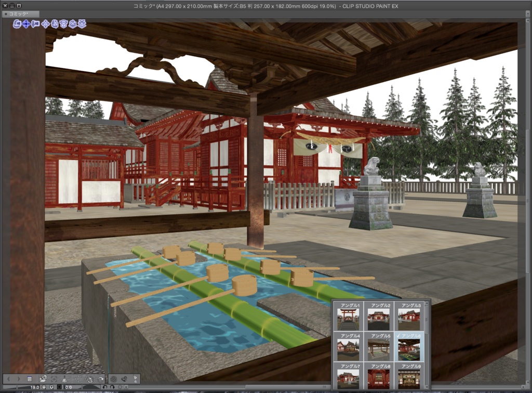Click the zoom-out magnifier in the bottom status bar
The height and width of the screenshot is (393, 532).
point(44,387)
